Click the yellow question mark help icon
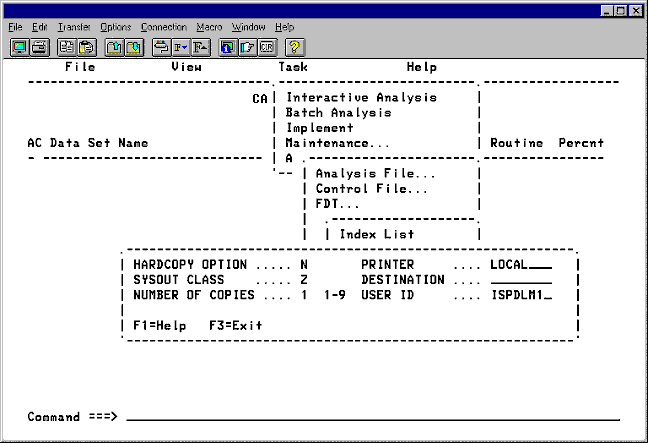The height and width of the screenshot is (443, 648). [x=296, y=46]
